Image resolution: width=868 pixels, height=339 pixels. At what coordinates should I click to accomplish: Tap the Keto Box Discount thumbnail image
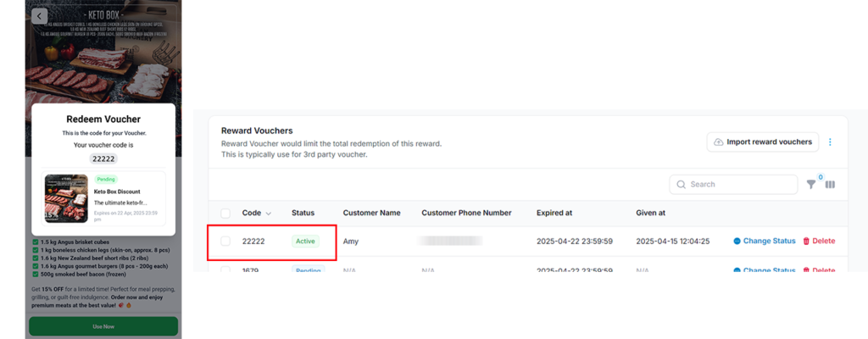(65, 199)
